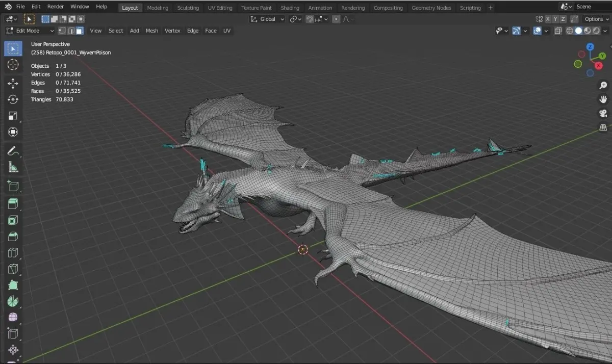Click the tweak select arrow icon
The height and width of the screenshot is (364, 612).
click(x=30, y=19)
